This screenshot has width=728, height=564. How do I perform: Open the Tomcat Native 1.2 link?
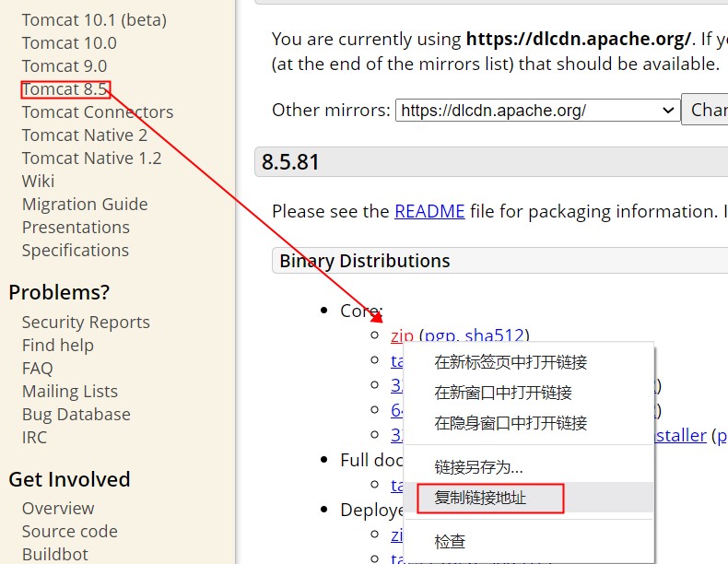point(91,158)
